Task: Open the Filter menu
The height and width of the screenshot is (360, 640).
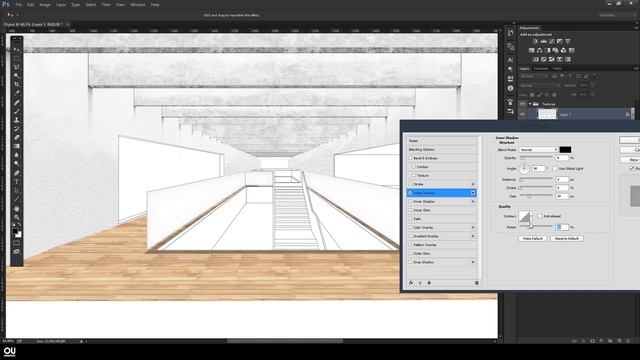Action: (106, 4)
